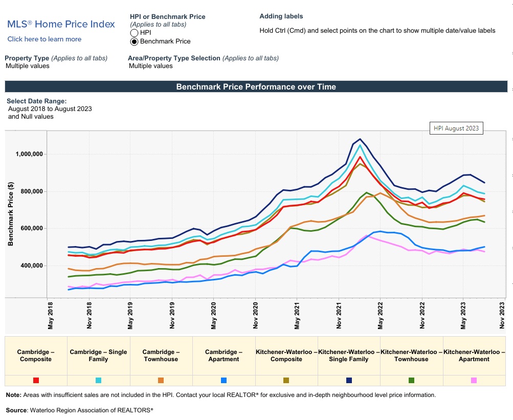Select the HPI radio button
Image resolution: width=513 pixels, height=420 pixels.
point(135,33)
